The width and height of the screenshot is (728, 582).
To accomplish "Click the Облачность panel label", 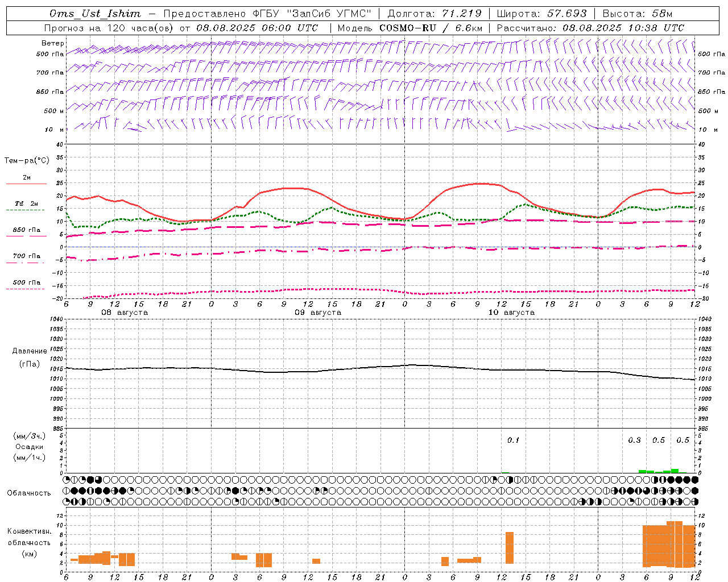I will pos(29,493).
